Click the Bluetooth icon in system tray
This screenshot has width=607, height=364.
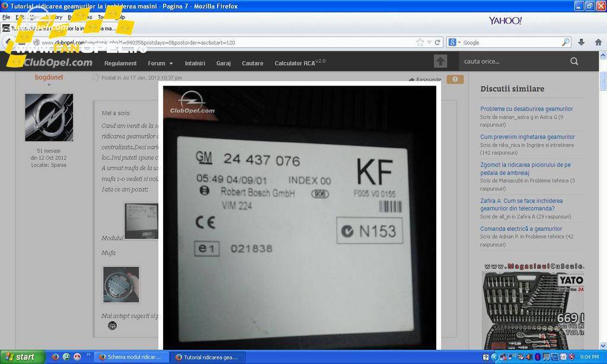(x=537, y=357)
